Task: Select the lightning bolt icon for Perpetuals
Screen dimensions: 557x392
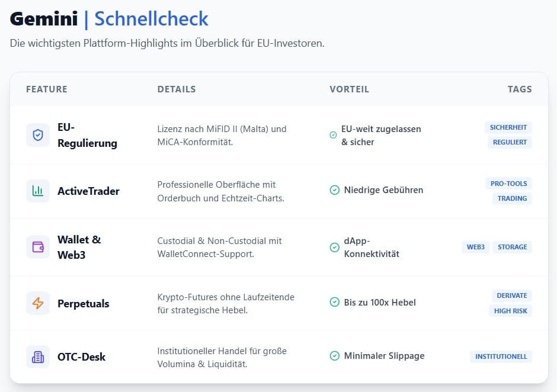Action: pos(37,303)
